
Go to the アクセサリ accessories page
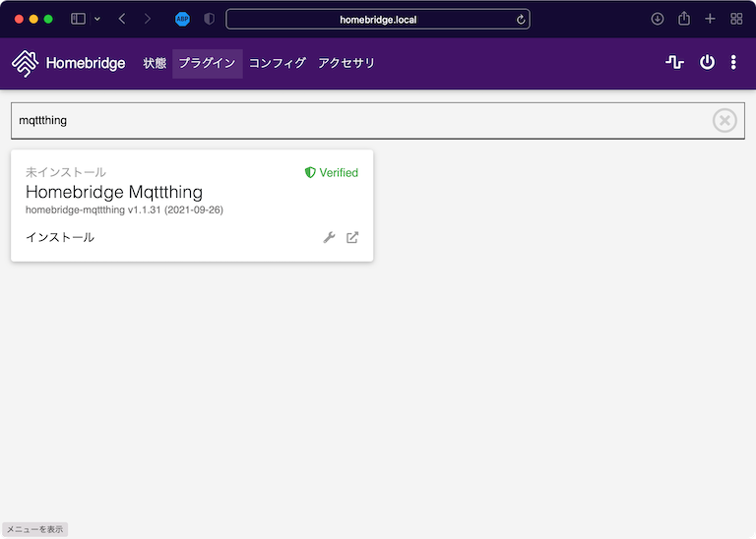point(346,63)
